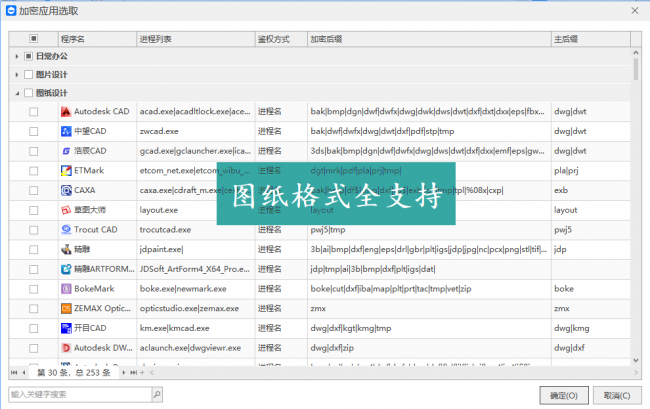Toggle the select-all checkbox in header
The width and height of the screenshot is (650, 409).
pos(34,39)
